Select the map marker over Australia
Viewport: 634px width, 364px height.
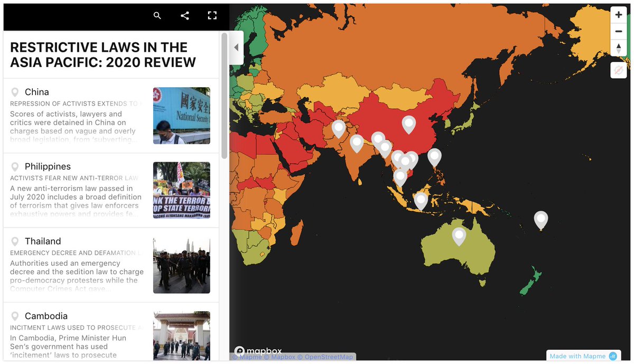pyautogui.click(x=459, y=236)
